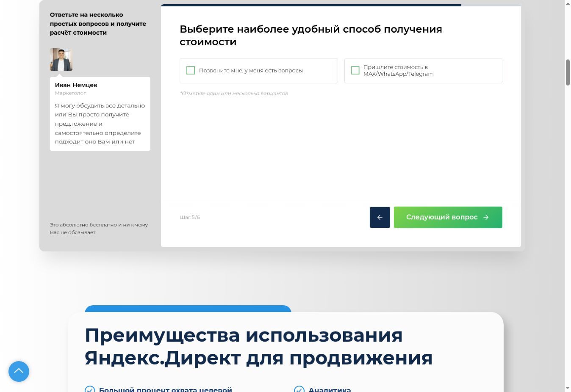Go to 'Следующий вопрос' step
571x392 pixels.
coord(448,217)
